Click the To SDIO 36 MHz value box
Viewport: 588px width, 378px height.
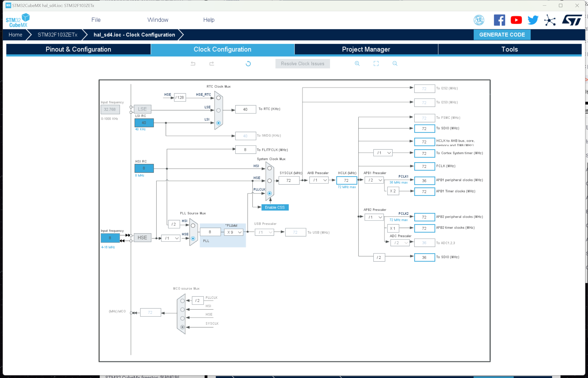(x=425, y=257)
